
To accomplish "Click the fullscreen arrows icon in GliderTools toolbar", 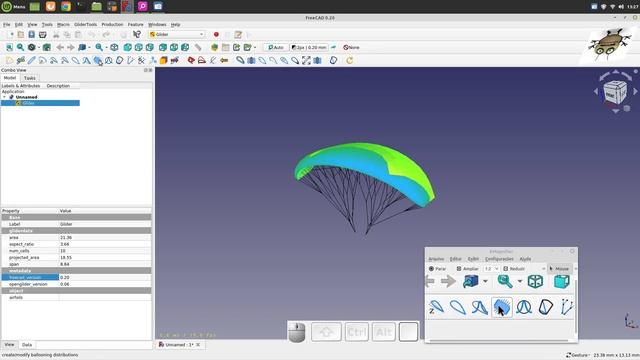I will [x=306, y=60].
